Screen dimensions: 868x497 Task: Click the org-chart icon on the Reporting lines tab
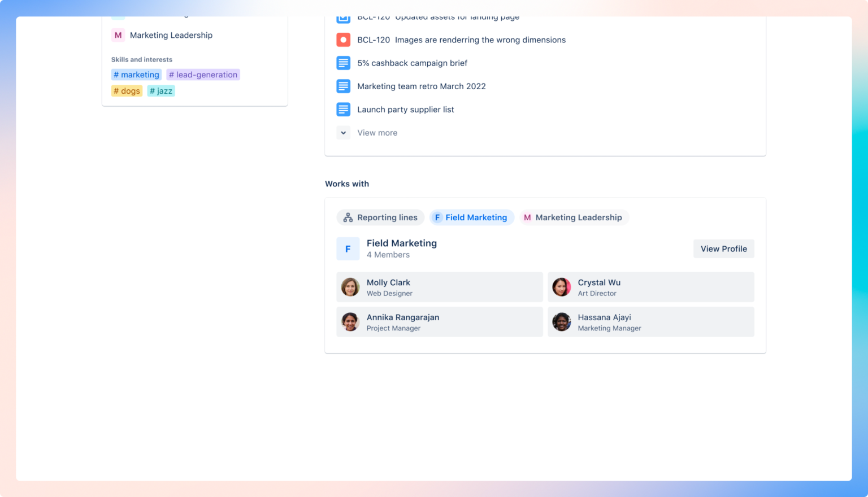coord(348,217)
